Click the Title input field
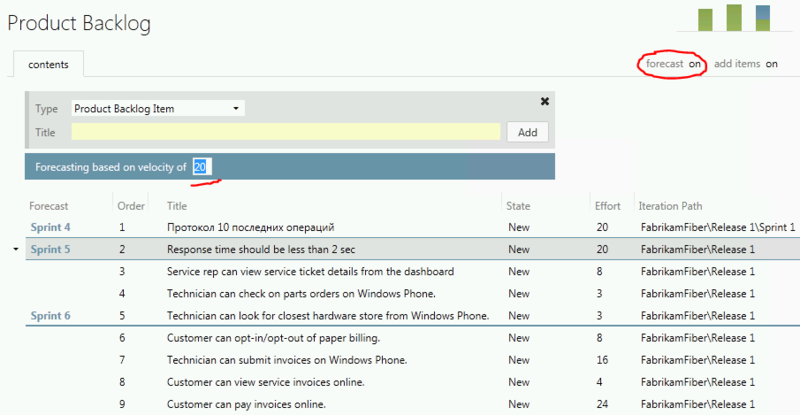The height and width of the screenshot is (415, 800). [x=286, y=132]
